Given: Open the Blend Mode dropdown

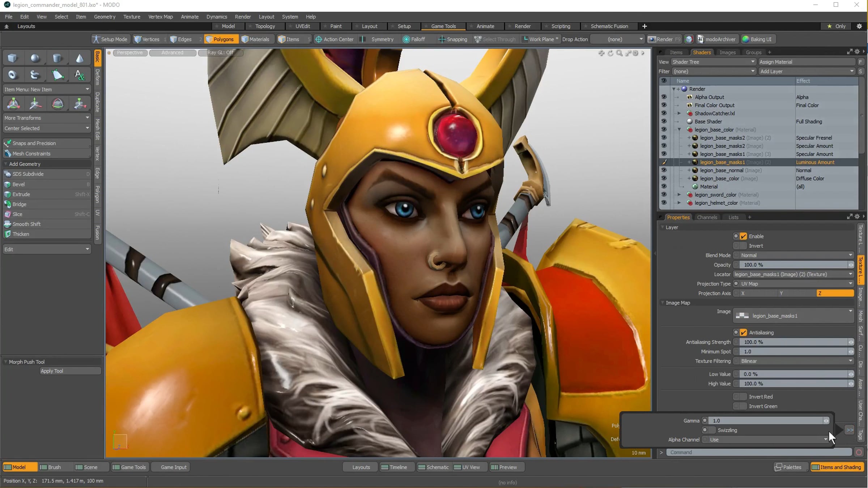Looking at the screenshot, I should (x=796, y=255).
